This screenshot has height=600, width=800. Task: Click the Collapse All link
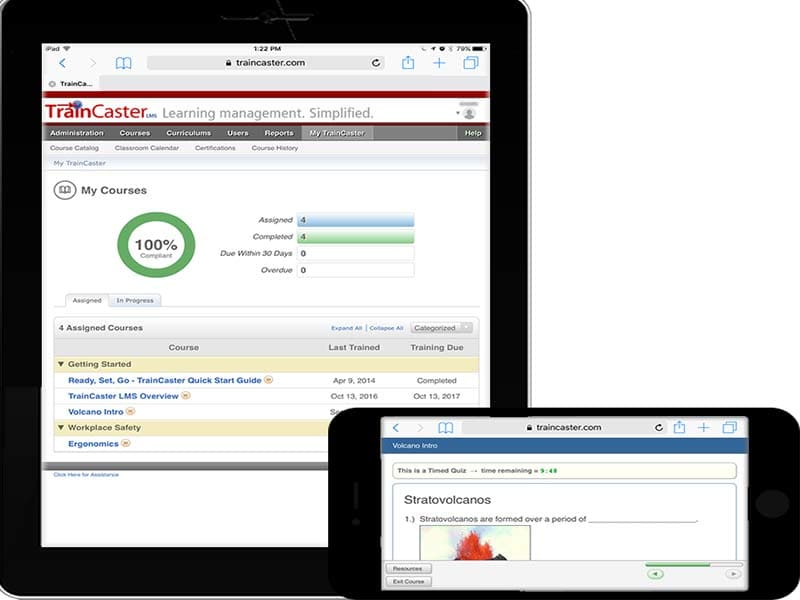[386, 328]
